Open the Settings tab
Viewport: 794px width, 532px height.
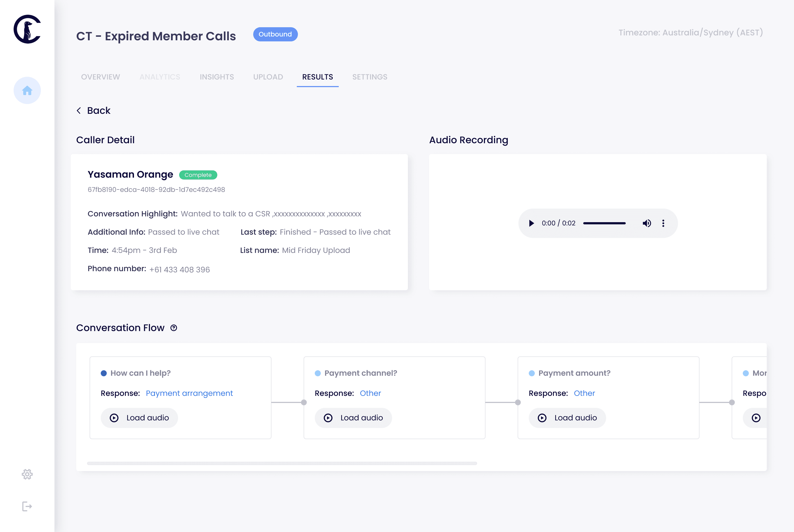tap(369, 77)
